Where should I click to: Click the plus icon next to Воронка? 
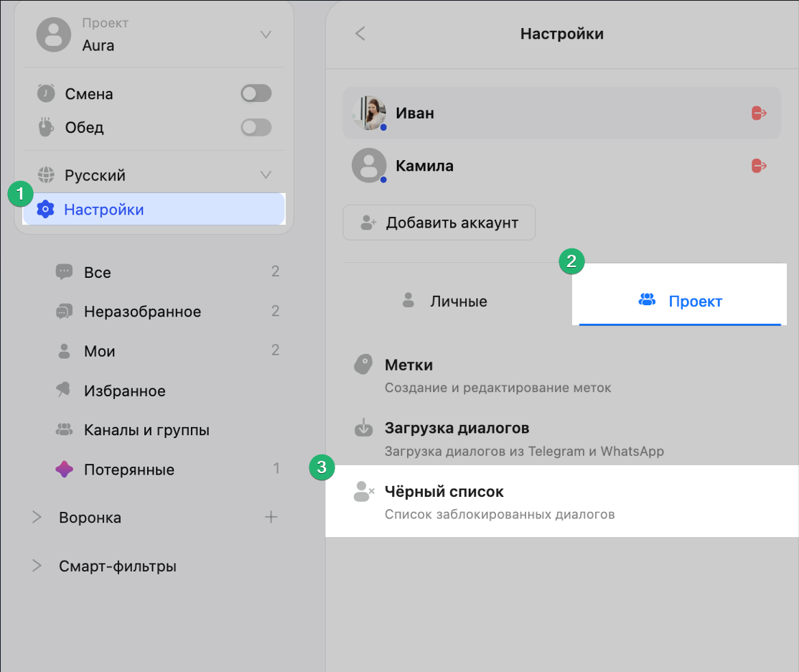tap(271, 517)
